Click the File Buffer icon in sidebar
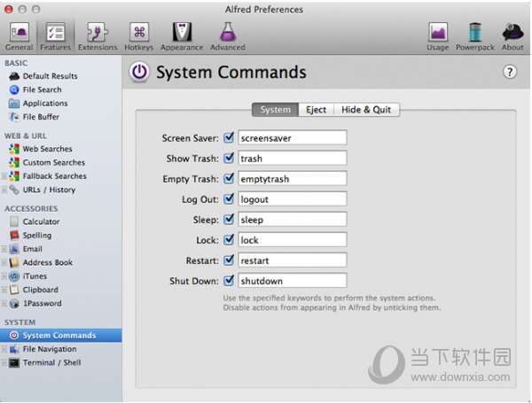532x403 pixels. click(x=14, y=117)
